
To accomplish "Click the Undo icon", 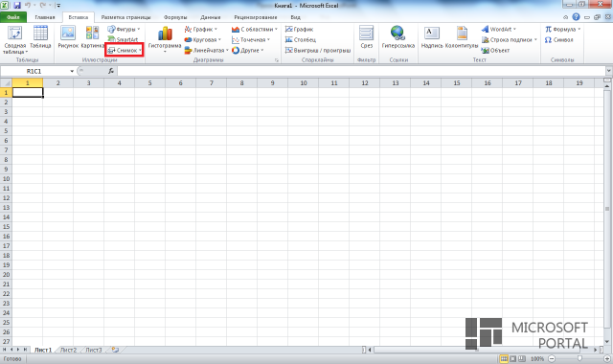I will coord(28,6).
